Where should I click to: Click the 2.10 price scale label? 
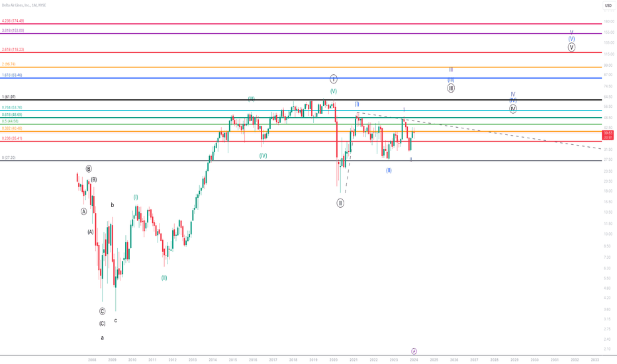pos(608,349)
